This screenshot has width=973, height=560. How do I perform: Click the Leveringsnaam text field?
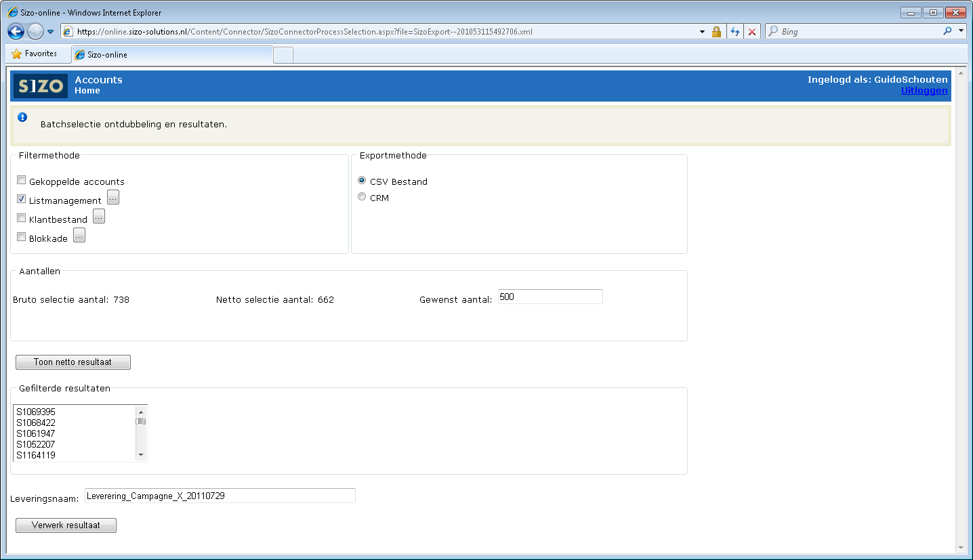coord(220,496)
